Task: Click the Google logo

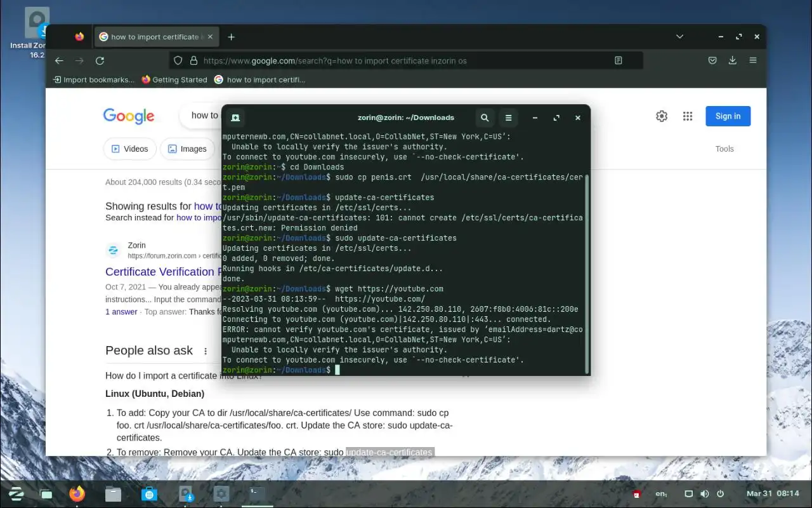Action: (129, 116)
